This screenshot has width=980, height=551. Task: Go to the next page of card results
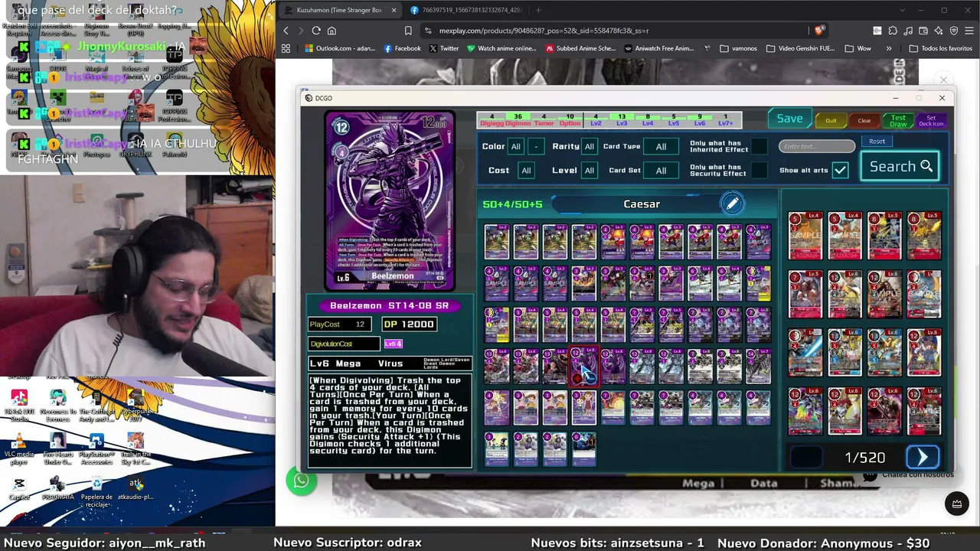[x=923, y=458]
